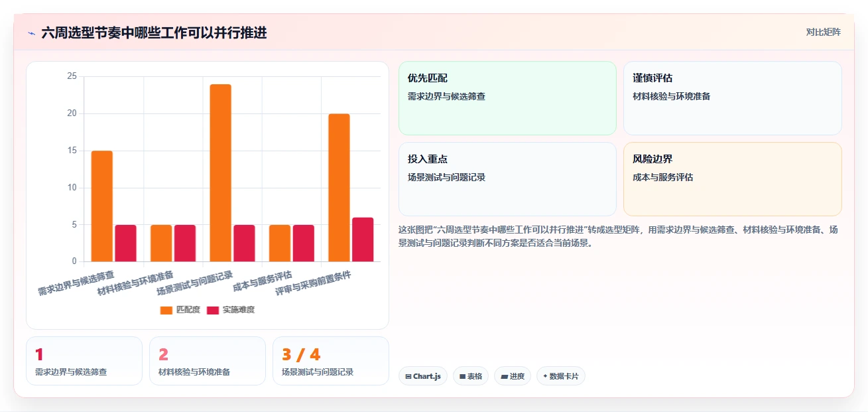The height and width of the screenshot is (412, 868).
Task: Open the 谨慎评估 card
Action: [x=733, y=98]
